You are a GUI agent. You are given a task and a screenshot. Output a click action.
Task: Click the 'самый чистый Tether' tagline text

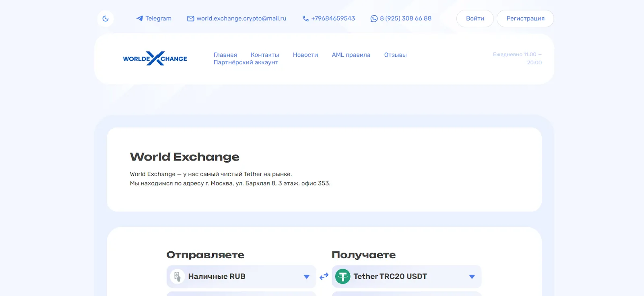[211, 174]
